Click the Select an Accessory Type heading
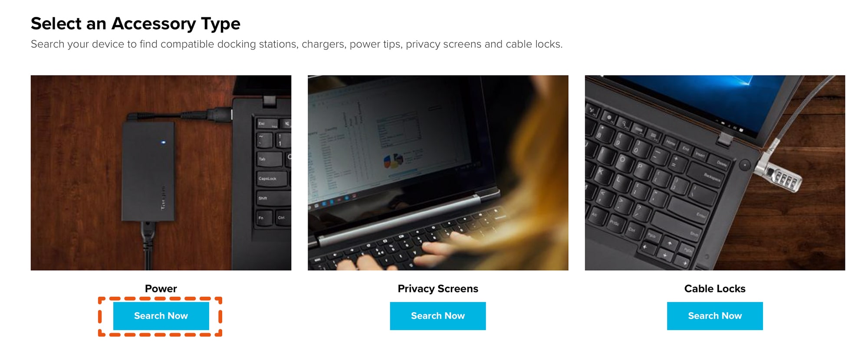Screen dimensions: 868x347 click(135, 23)
